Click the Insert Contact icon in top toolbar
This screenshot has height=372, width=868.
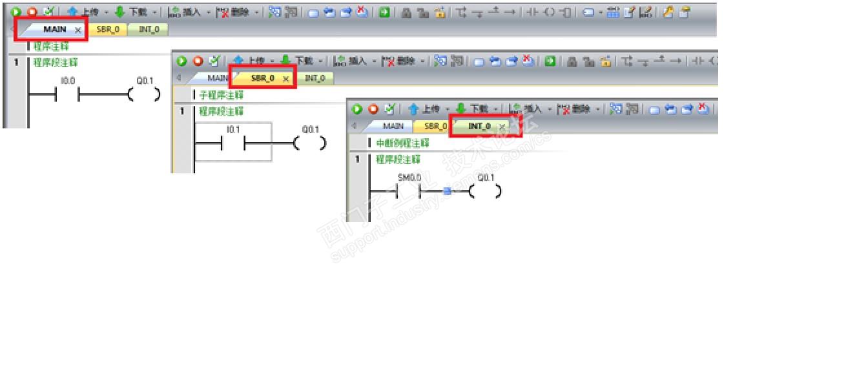532,12
